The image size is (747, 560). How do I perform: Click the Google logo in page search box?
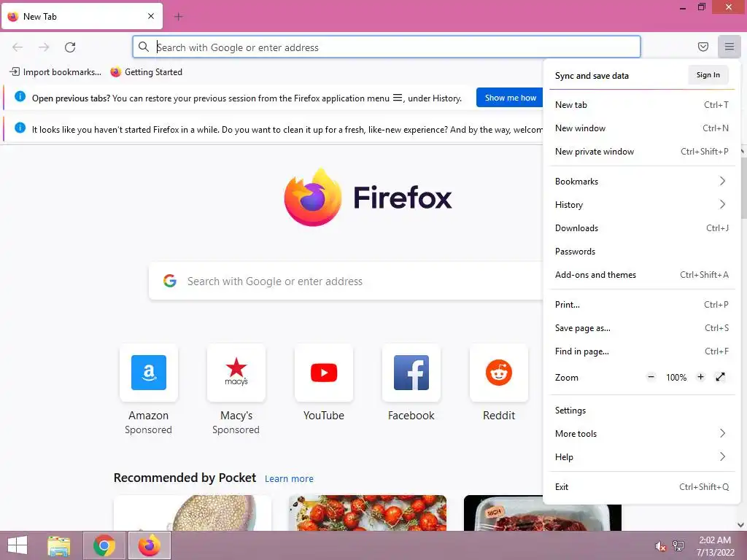click(x=169, y=281)
